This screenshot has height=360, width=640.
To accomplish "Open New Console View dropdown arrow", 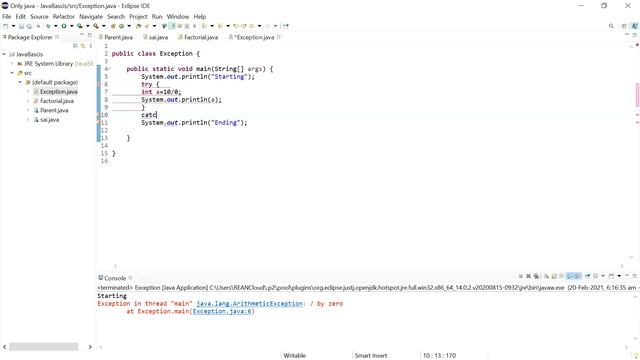I will [x=619, y=276].
